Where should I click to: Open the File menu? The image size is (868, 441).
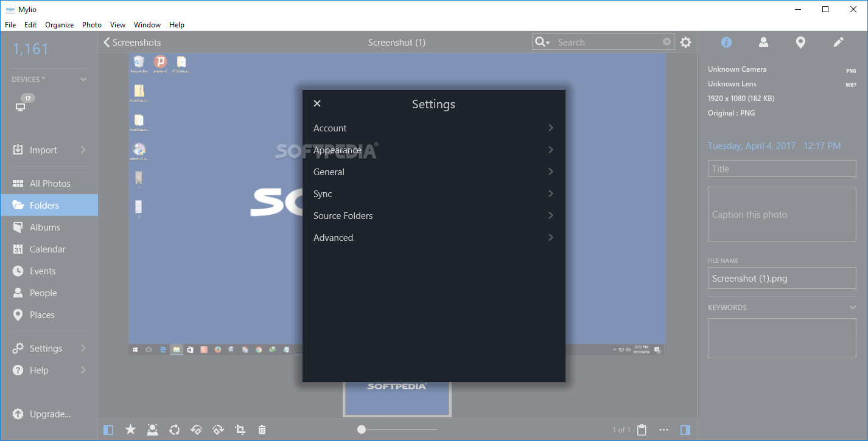coord(10,25)
